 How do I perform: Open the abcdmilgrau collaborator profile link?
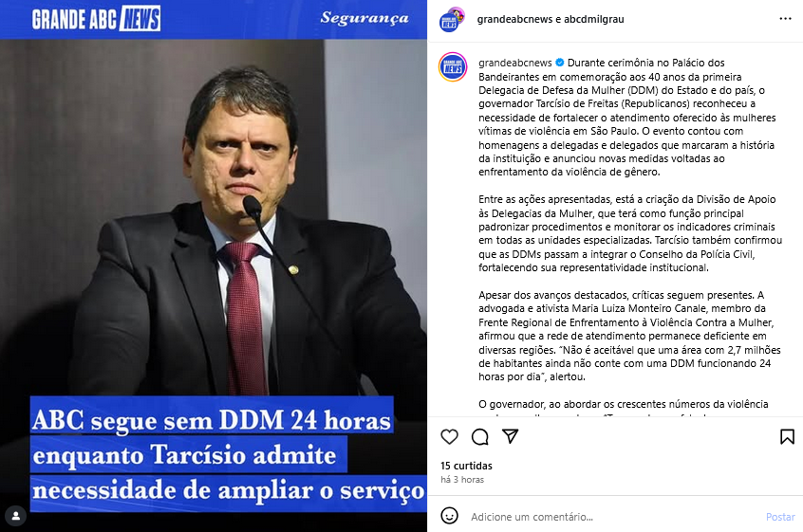593,19
